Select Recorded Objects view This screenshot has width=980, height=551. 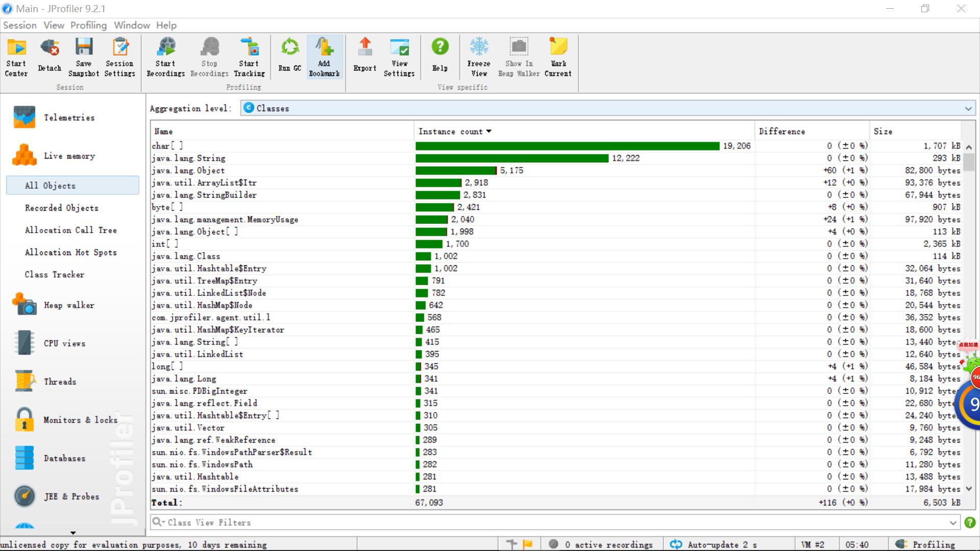click(62, 208)
